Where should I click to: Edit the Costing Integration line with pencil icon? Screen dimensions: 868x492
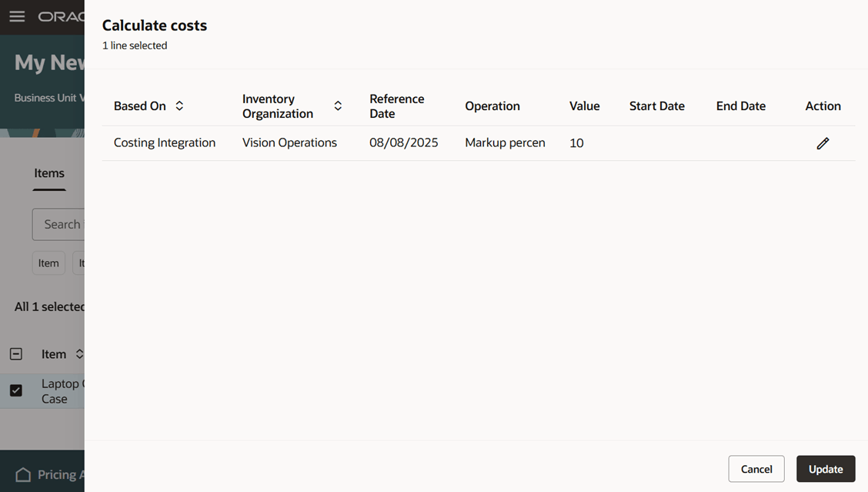[823, 142]
